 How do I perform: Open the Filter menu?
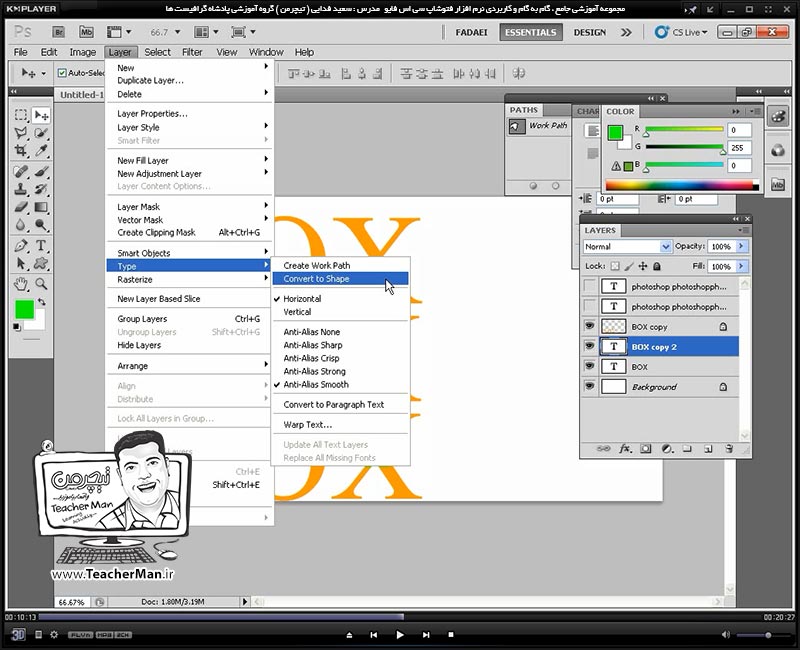coord(192,52)
